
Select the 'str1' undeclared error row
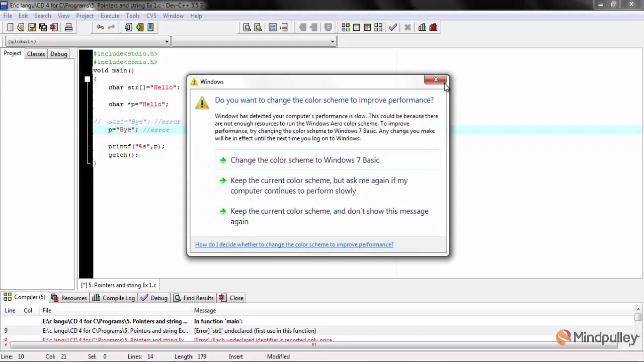point(317,331)
